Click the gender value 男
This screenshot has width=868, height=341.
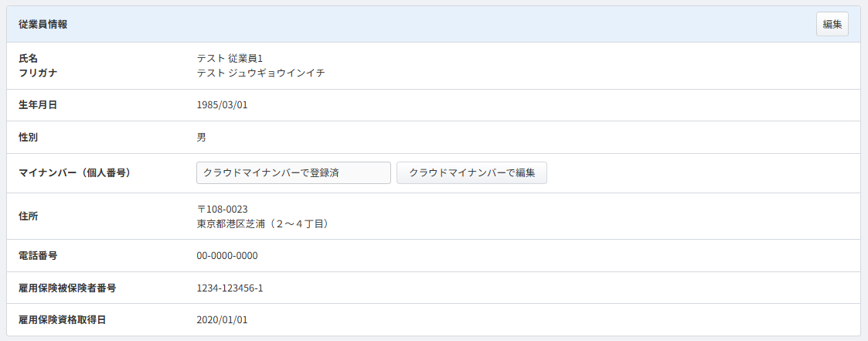point(202,138)
